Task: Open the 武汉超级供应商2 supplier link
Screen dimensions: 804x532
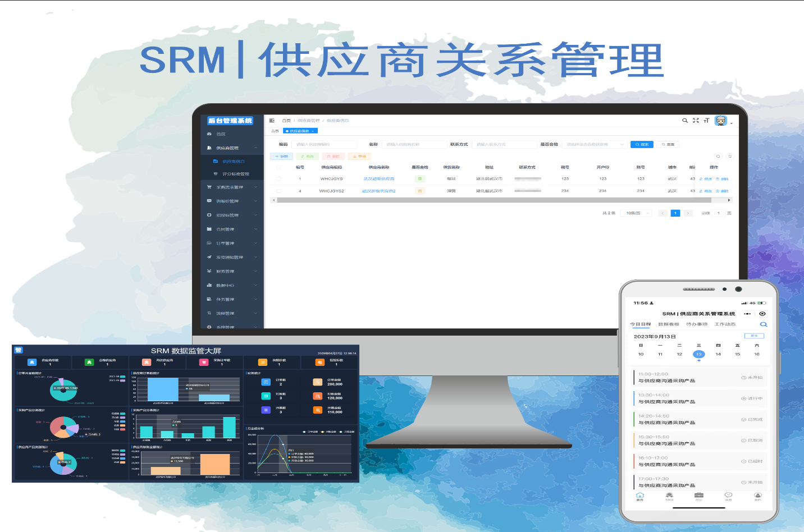Action: click(379, 191)
